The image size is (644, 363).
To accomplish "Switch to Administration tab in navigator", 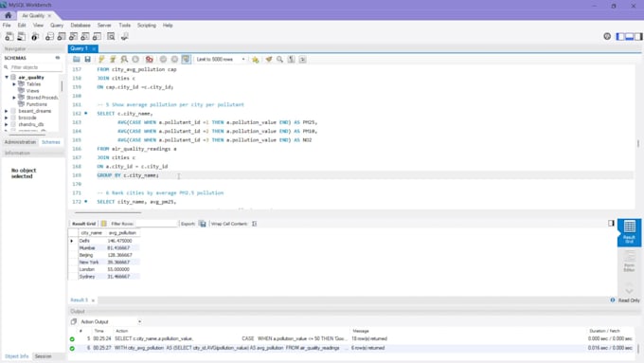I will [20, 142].
